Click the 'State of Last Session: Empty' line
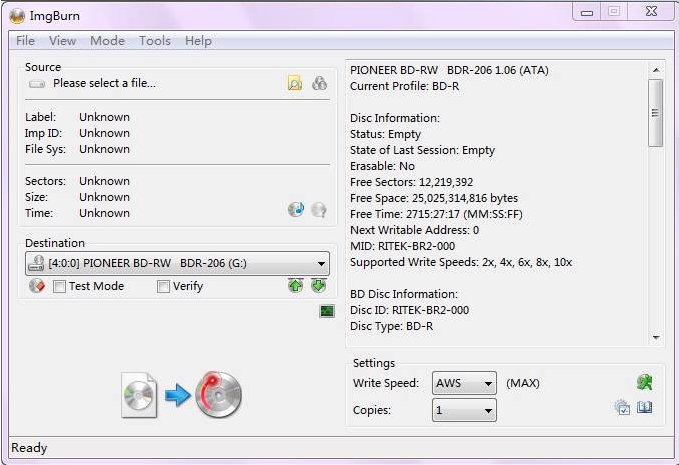 (x=422, y=150)
